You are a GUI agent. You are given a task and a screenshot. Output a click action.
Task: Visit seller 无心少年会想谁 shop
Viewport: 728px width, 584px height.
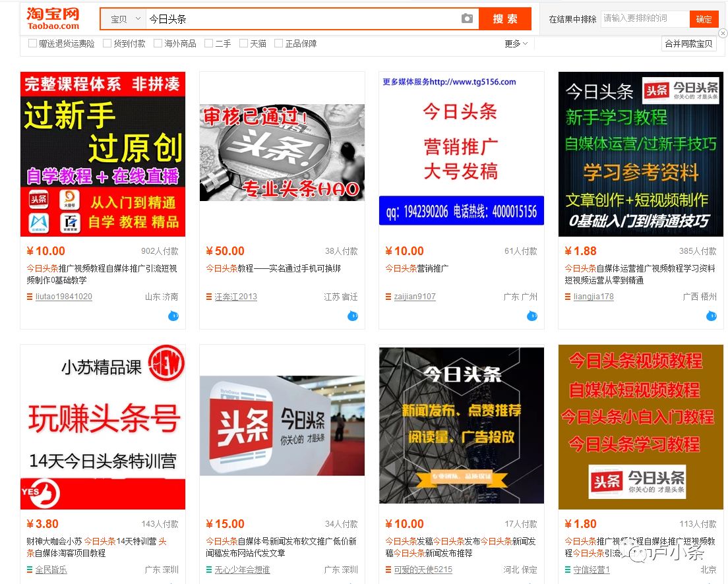coord(242,569)
